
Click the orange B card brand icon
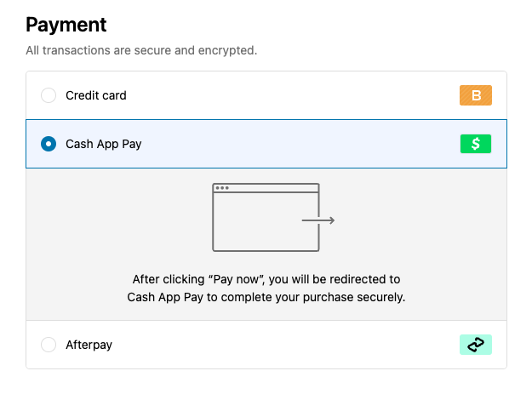[476, 95]
